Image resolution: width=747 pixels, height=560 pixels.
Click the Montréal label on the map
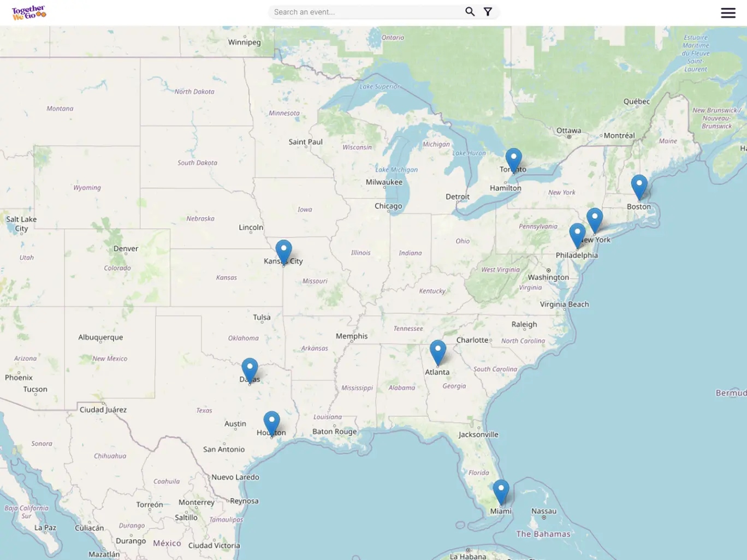pos(619,136)
